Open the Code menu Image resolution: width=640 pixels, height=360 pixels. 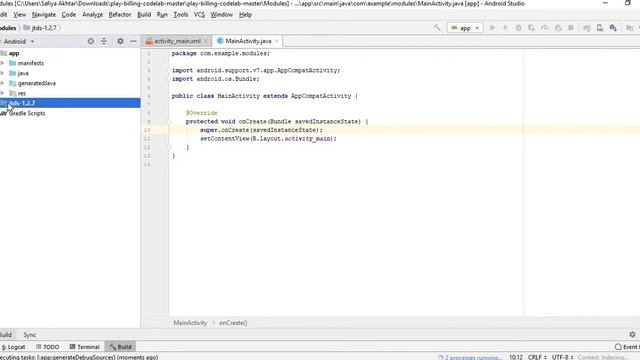click(x=69, y=14)
